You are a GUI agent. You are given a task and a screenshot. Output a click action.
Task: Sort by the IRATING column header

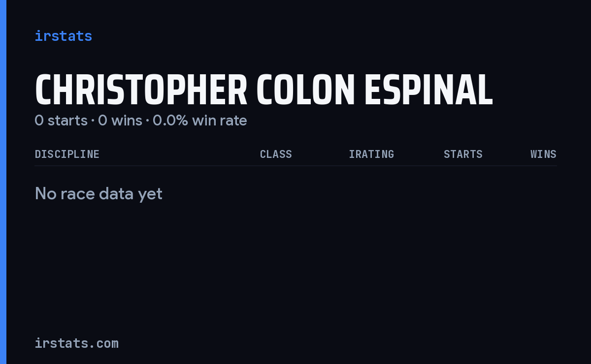click(x=371, y=154)
